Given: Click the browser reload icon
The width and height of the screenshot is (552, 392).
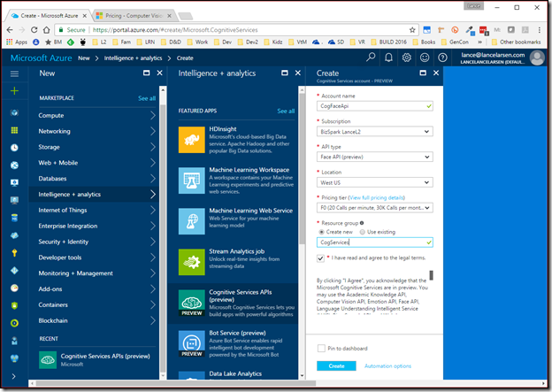Looking at the screenshot, I should tap(34, 30).
